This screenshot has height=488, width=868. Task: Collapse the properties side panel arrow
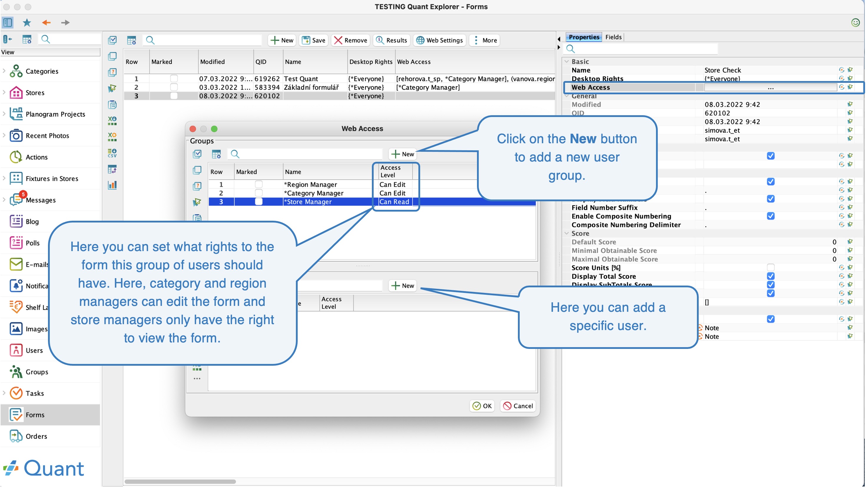coord(559,47)
